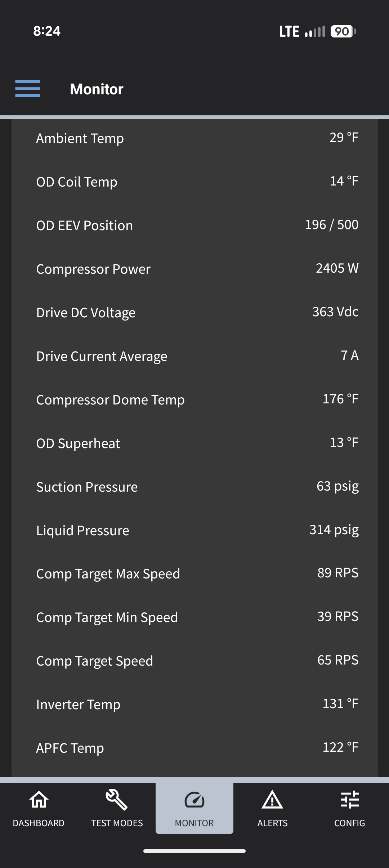Viewport: 389px width, 868px height.
Task: Tap the Suction Pressure reading row
Action: pos(194,486)
